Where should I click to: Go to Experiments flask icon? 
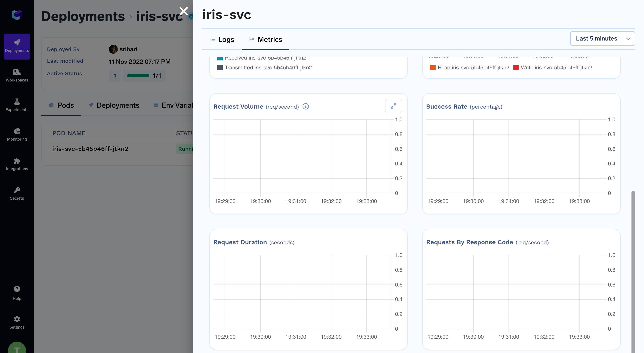pos(17,105)
